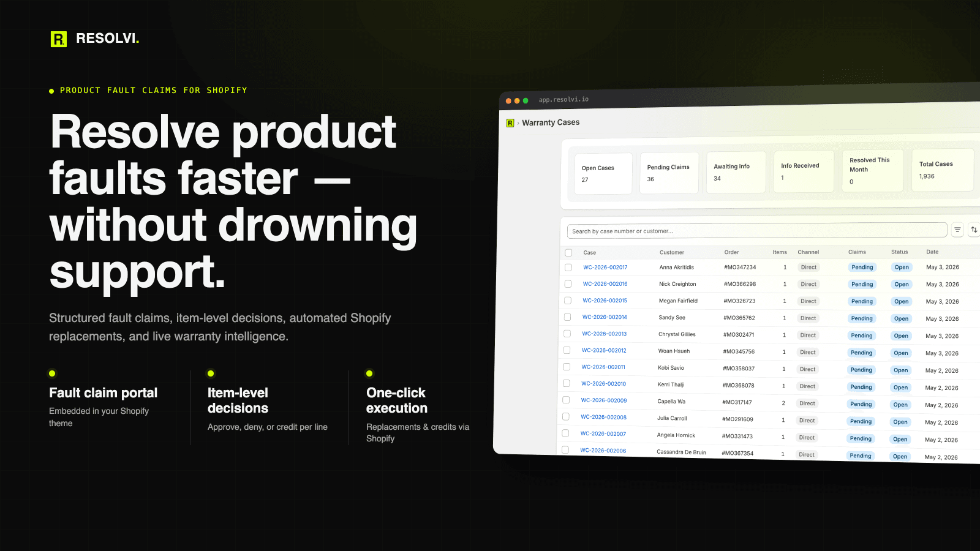
Task: Click the app.resolvi.io address bar
Action: coord(563,99)
